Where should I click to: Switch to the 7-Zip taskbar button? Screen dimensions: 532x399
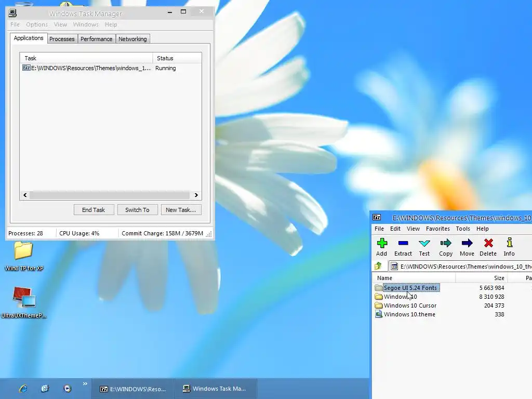coord(132,389)
